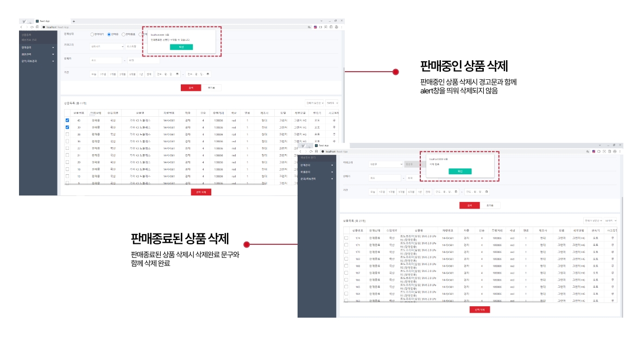Expand 문의/리뷰관리 sidebar menu in 판매중 window

[x=38, y=61]
